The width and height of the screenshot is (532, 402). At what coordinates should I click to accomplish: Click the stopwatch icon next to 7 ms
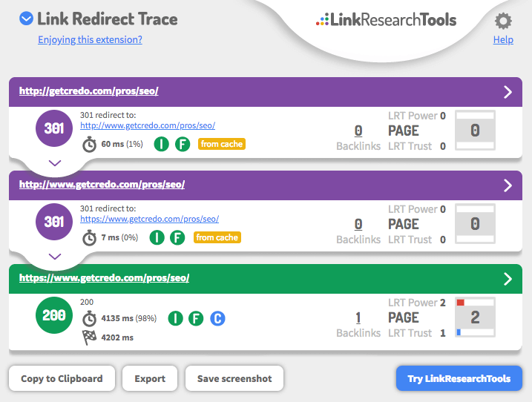click(90, 238)
